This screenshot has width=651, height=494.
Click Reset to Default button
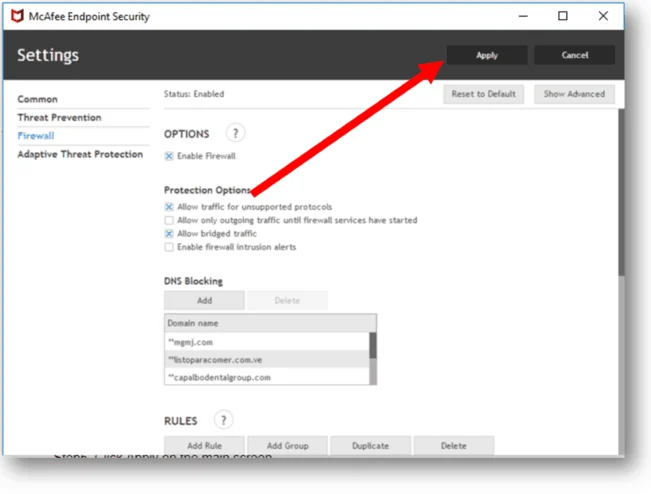pyautogui.click(x=483, y=94)
